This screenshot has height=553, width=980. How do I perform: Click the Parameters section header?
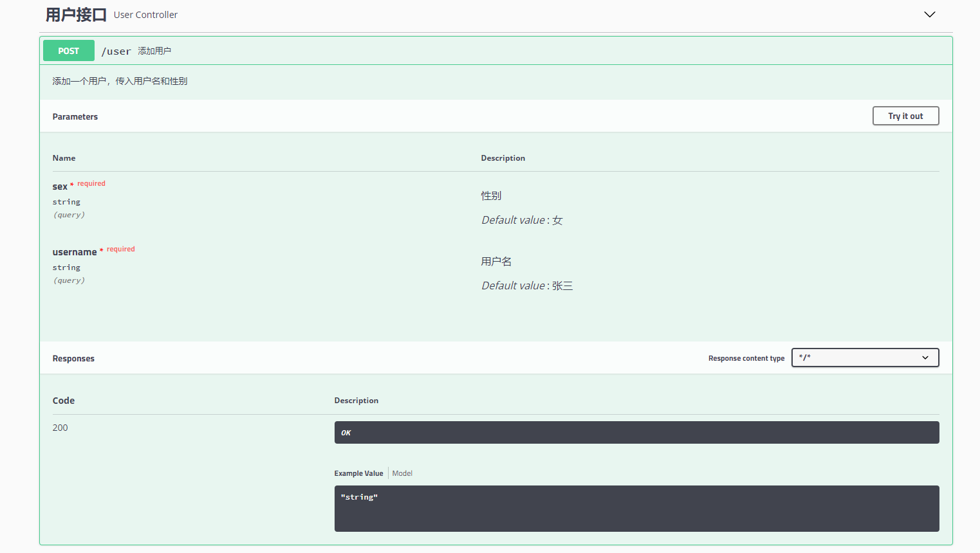click(75, 116)
